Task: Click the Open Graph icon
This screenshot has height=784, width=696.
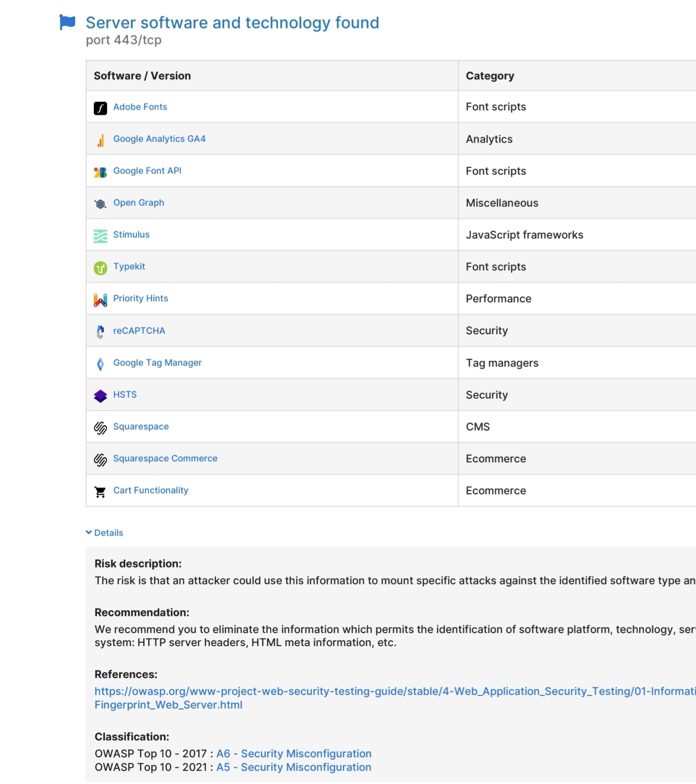Action: pyautogui.click(x=100, y=204)
